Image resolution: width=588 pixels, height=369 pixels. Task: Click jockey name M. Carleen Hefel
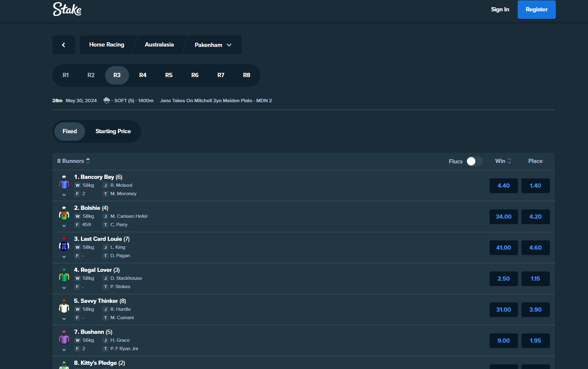pos(129,216)
